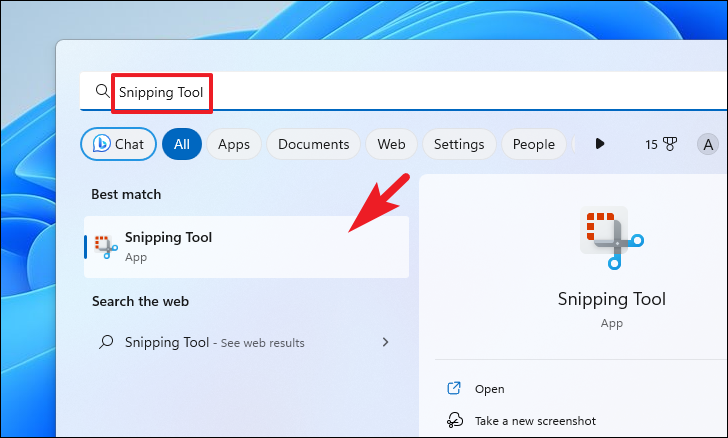Screen dimensions: 728x438
Task: Click the search icon beside the web result
Action: pos(106,342)
